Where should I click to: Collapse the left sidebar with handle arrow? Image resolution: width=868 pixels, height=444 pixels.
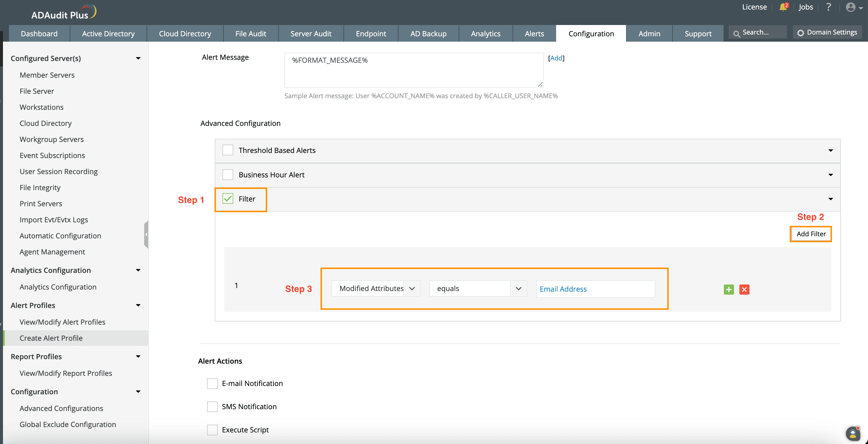(x=146, y=234)
